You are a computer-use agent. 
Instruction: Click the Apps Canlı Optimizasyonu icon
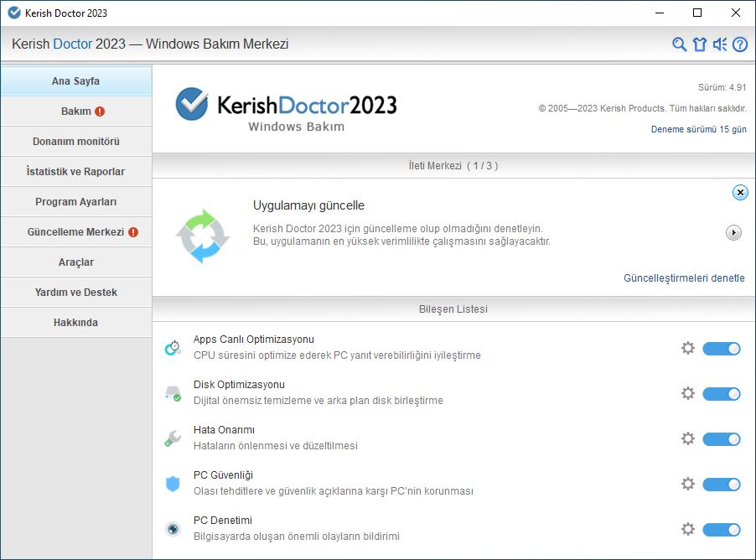click(173, 347)
